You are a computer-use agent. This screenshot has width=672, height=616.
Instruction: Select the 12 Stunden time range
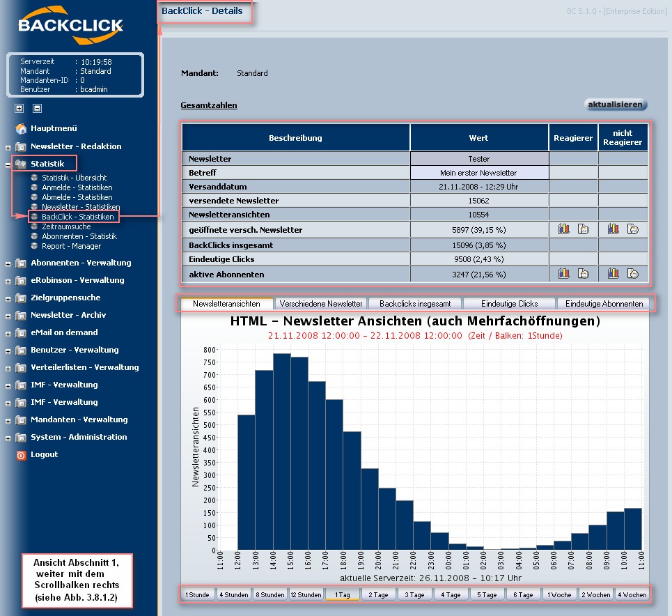(x=306, y=595)
